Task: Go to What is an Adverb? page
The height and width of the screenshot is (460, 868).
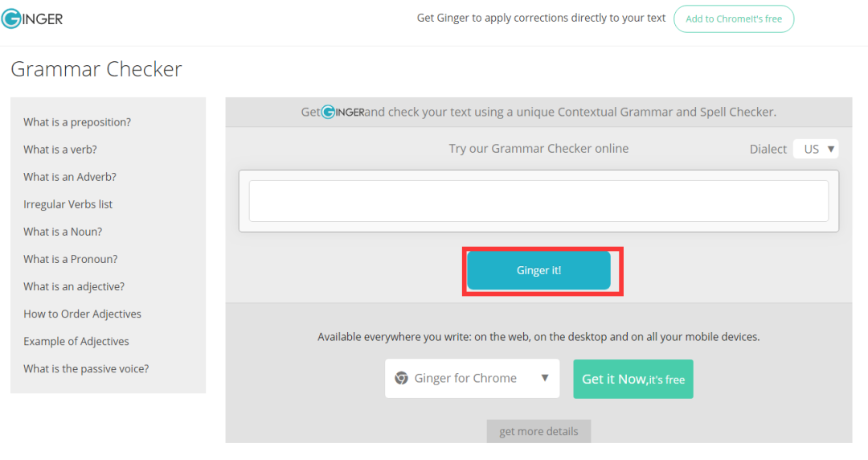Action: click(70, 177)
